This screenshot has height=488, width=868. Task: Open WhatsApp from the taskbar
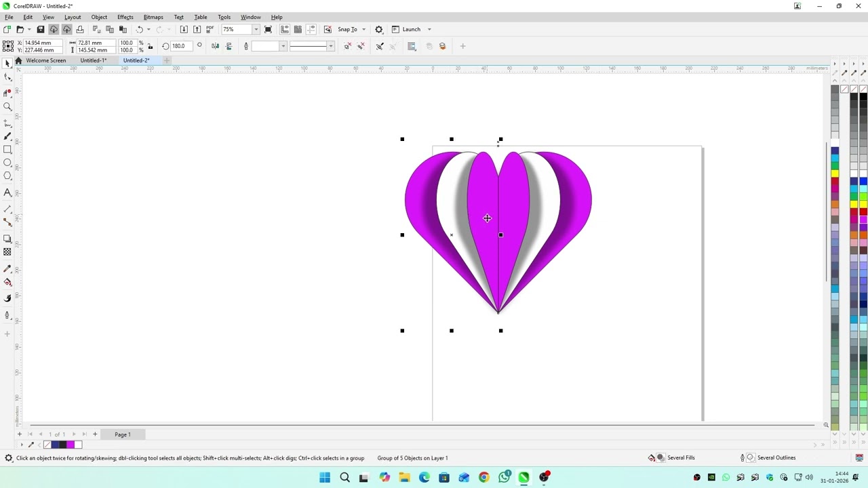504,477
